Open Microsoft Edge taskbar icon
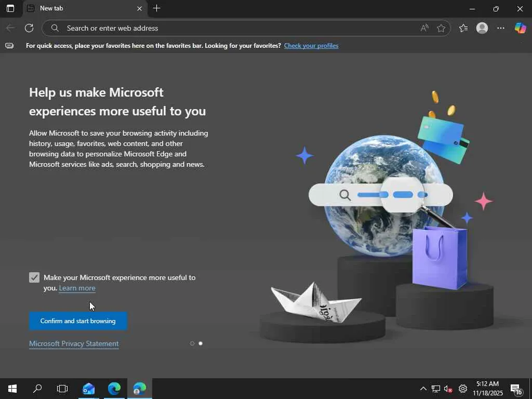The image size is (532, 399). point(114,389)
